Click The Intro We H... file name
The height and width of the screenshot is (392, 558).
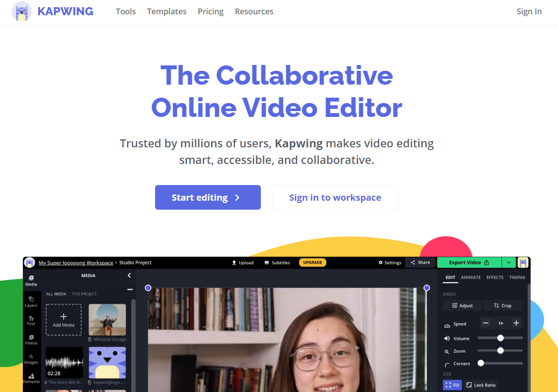[65, 382]
